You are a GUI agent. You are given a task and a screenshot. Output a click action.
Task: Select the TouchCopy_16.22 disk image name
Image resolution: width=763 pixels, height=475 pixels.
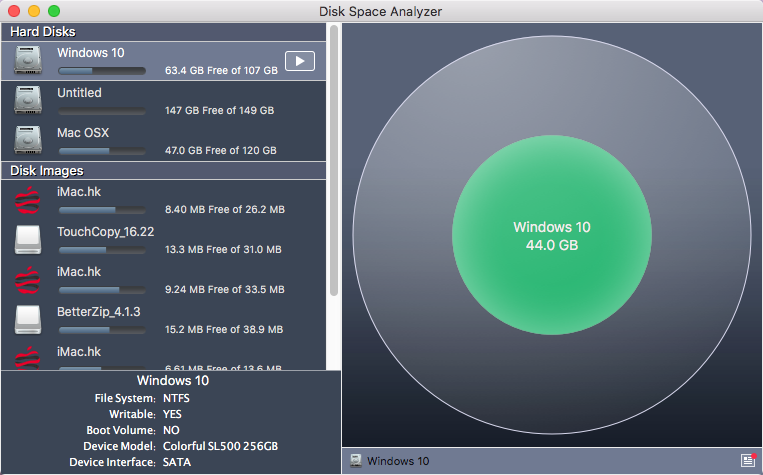tap(106, 232)
